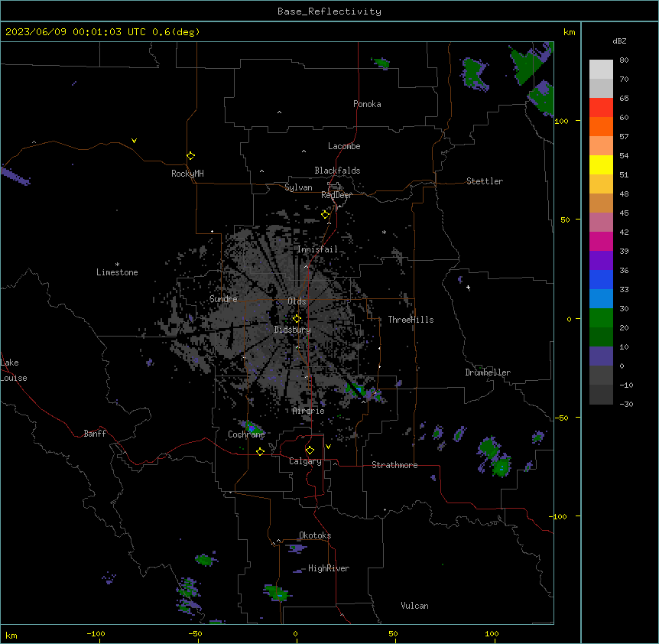Click the Olds city label
Viewport: 659px width, 644px height.
297,301
